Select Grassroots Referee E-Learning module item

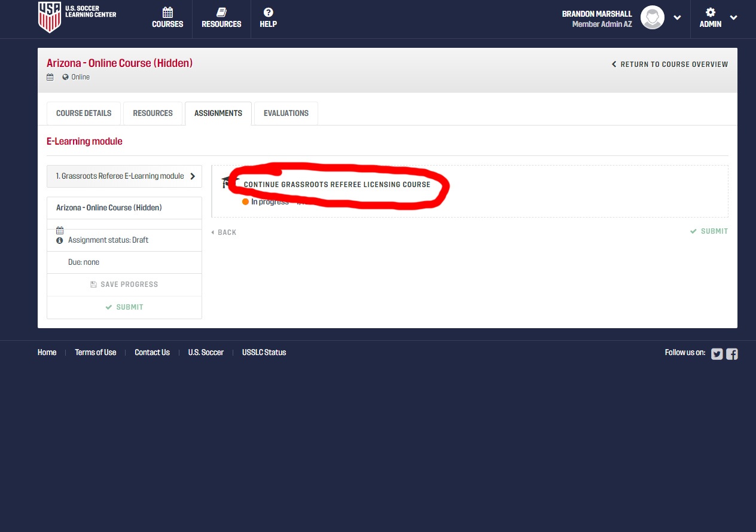coord(124,176)
